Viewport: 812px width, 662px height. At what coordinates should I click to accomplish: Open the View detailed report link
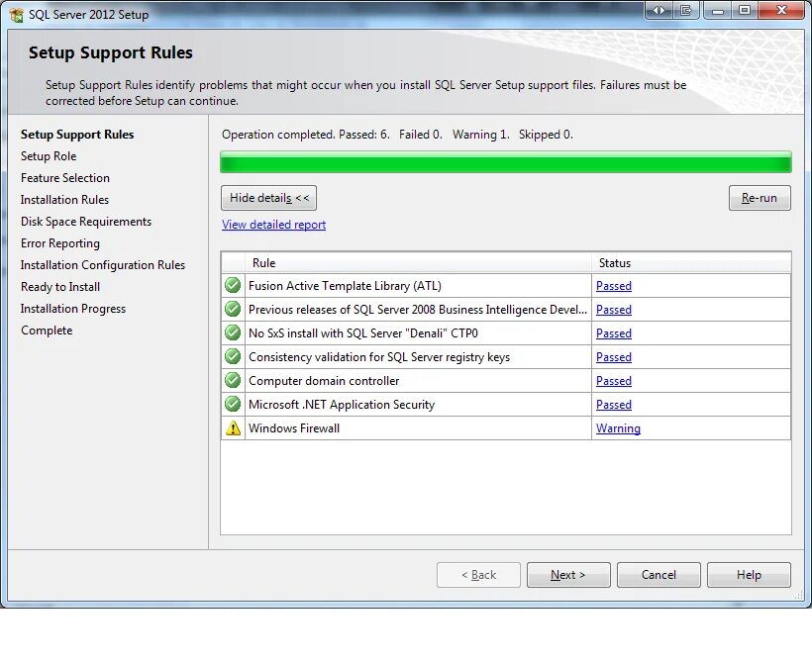click(274, 225)
